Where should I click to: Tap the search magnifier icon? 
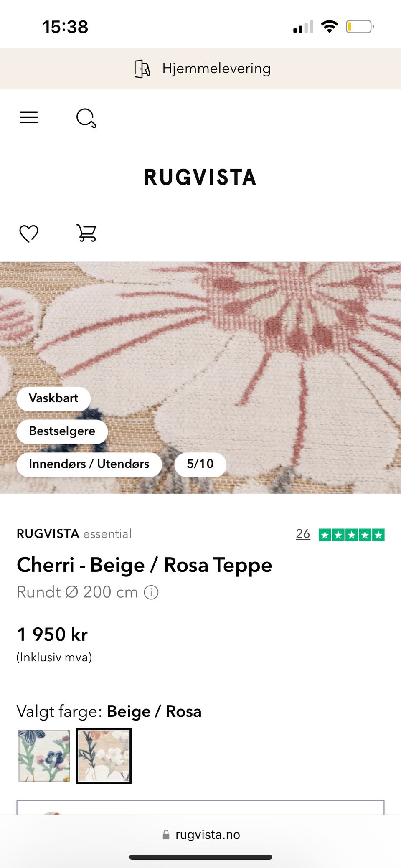86,118
